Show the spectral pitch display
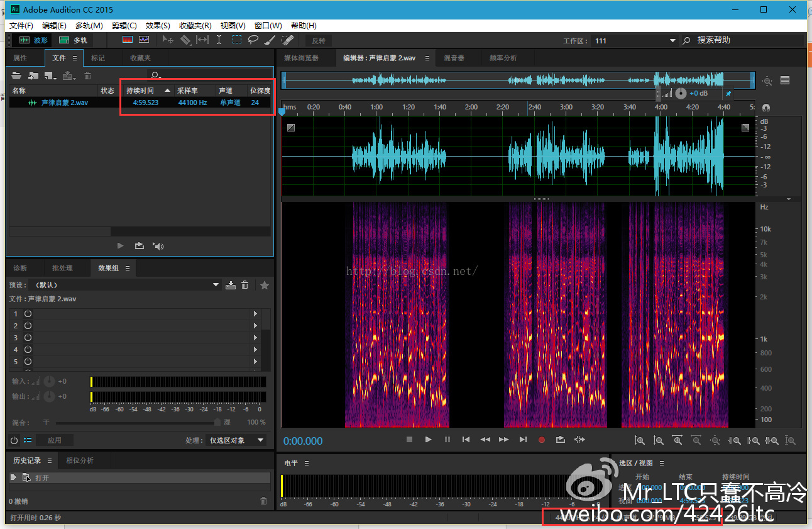The image size is (812, 529). (144, 40)
